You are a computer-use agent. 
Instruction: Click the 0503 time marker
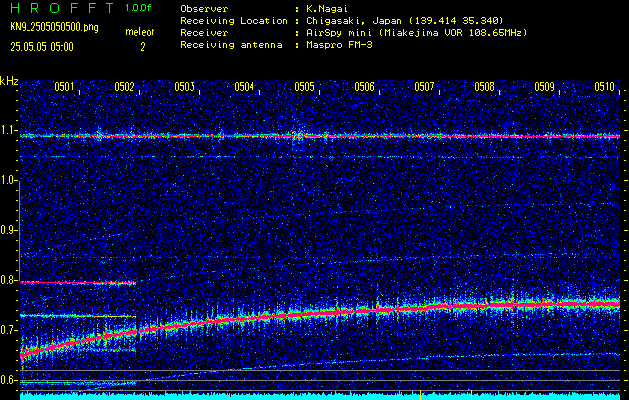tap(185, 87)
